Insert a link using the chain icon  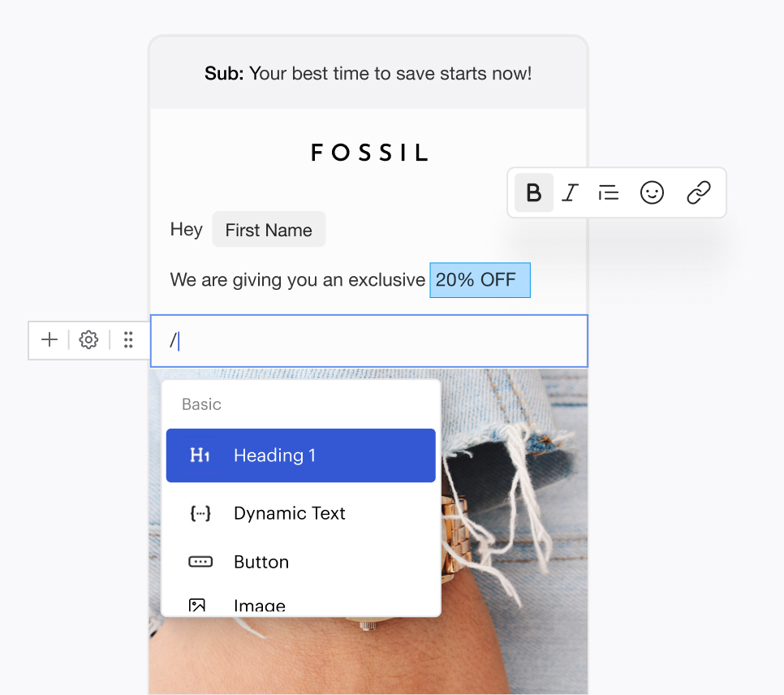coord(698,193)
